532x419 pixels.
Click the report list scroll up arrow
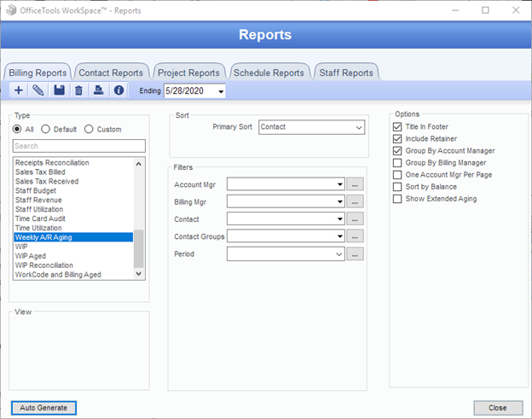(x=138, y=164)
